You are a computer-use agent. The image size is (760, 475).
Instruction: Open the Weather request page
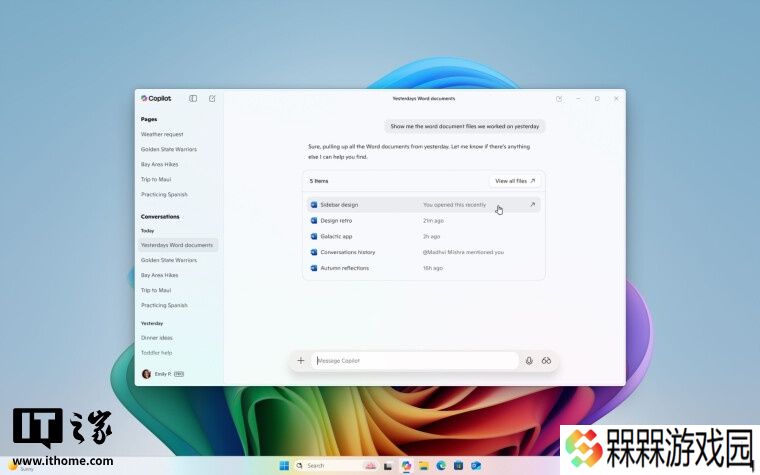point(162,134)
